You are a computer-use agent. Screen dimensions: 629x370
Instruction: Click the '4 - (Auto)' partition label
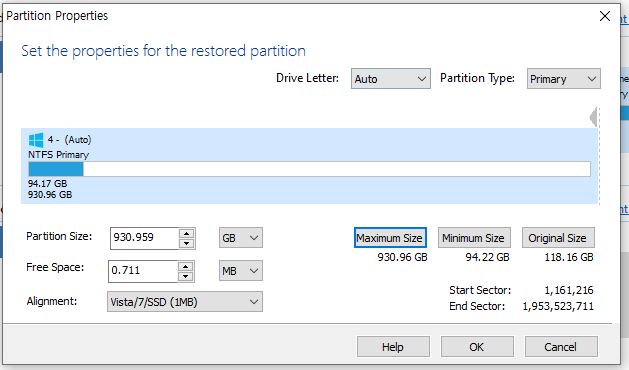click(69, 140)
